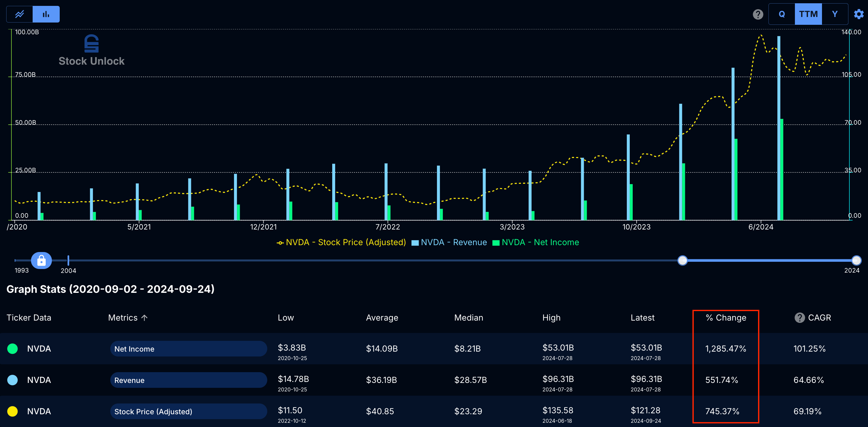Click the 6/2024 x-axis label
Viewport: 868px width, 427px height.
(x=761, y=227)
